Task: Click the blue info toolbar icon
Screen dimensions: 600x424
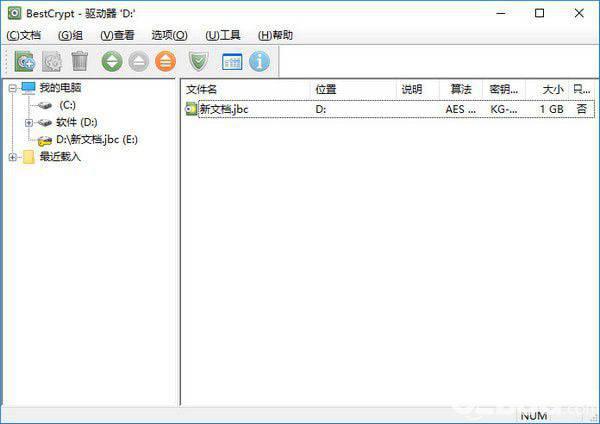Action: (259, 61)
